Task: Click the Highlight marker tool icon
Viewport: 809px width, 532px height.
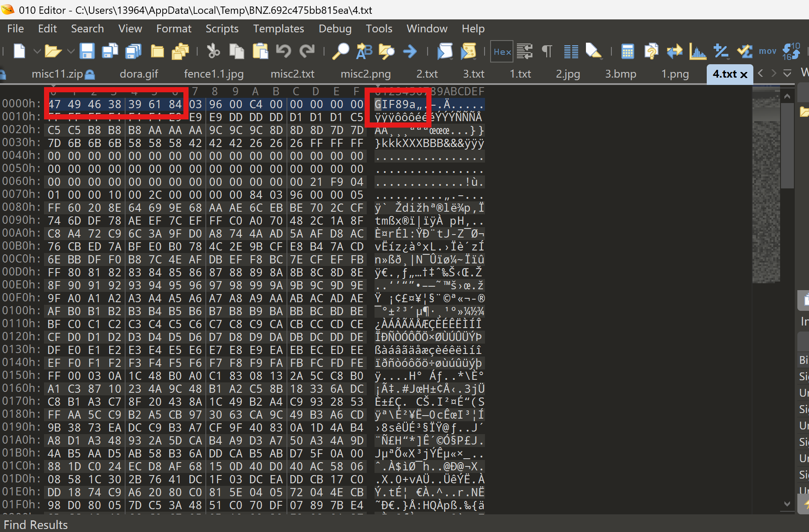Action: [594, 51]
